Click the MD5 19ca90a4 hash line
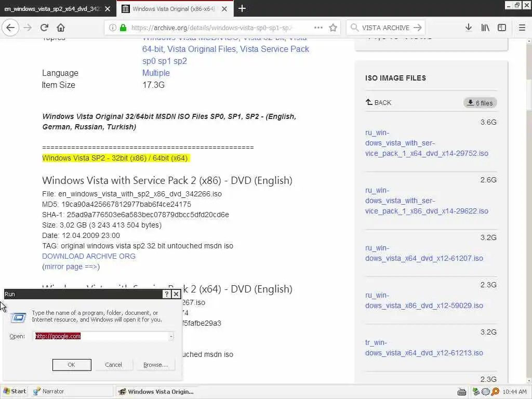Image resolution: width=532 pixels, height=399 pixels. pyautogui.click(x=116, y=204)
